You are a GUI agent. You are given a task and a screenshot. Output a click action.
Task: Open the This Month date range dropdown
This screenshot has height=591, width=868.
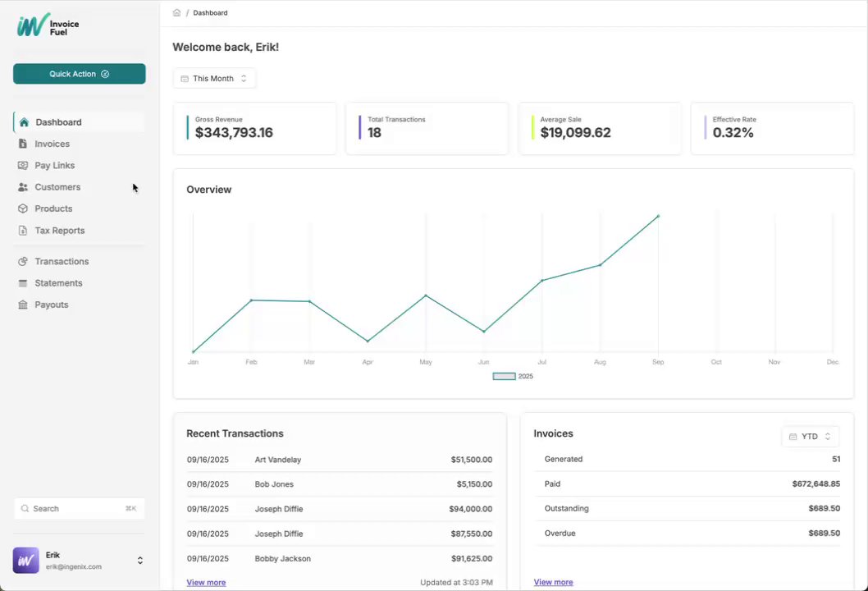(214, 79)
